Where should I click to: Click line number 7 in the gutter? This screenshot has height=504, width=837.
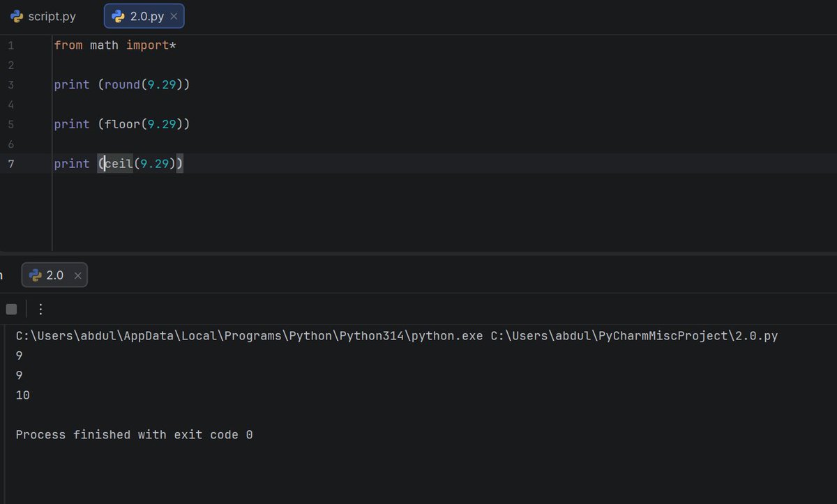tap(10, 164)
